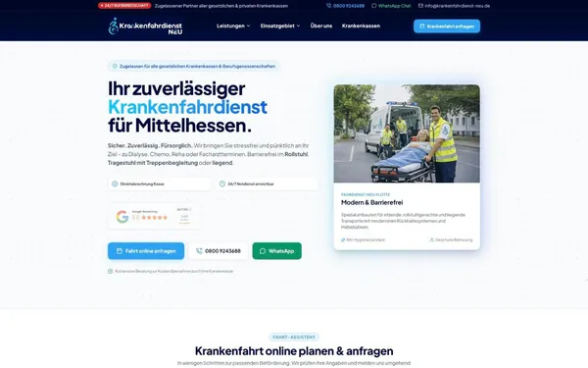The width and height of the screenshot is (588, 368).
Task: Click the shield icon in Zugelassen badge
Action: point(115,66)
